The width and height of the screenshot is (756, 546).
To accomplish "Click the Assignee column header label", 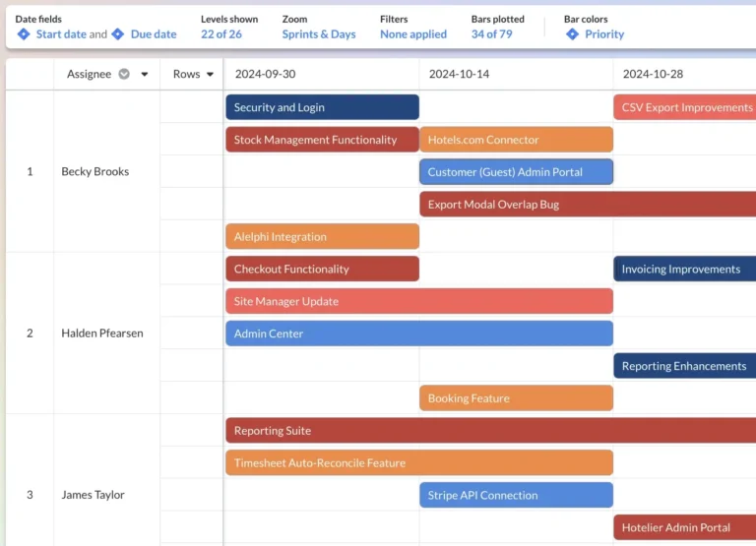I will click(x=90, y=74).
